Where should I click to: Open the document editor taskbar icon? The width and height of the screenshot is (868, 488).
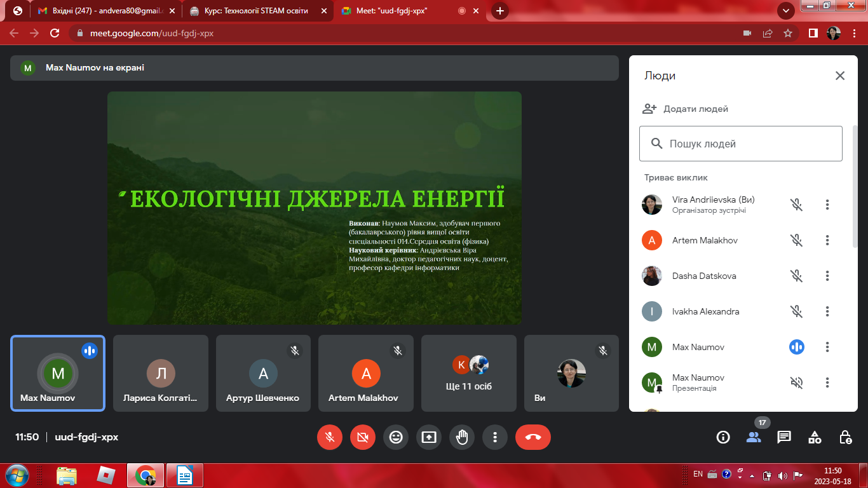tap(185, 475)
